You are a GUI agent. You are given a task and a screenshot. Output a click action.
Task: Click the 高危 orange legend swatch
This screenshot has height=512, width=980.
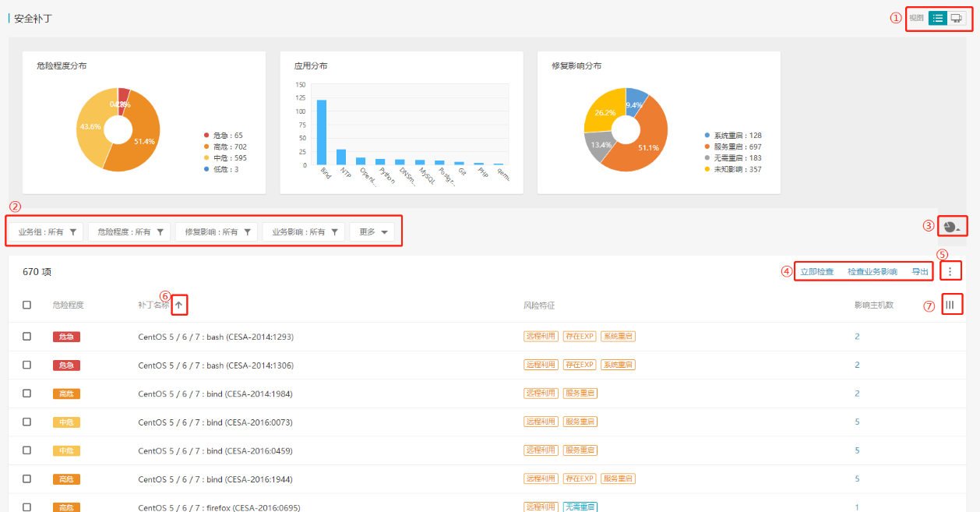tap(206, 147)
